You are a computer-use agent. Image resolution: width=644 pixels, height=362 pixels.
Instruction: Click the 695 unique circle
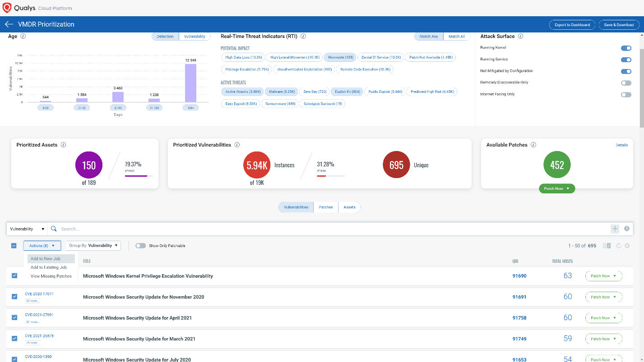pos(396,165)
